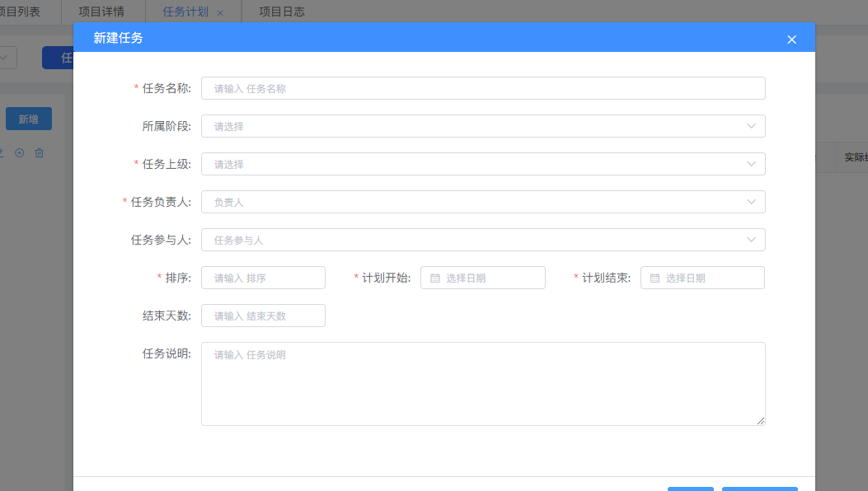Click the calendar icon in 计划开始
This screenshot has height=491, width=868.
pos(435,278)
